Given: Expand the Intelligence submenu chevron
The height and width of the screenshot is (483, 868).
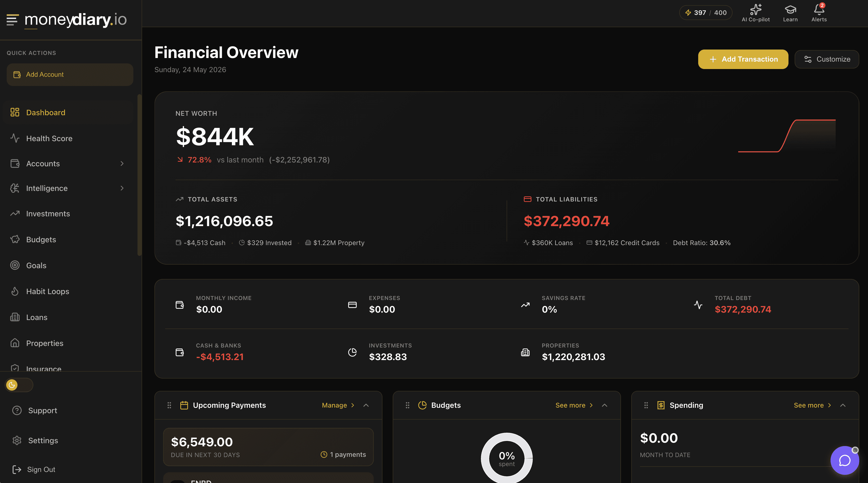Looking at the screenshot, I should click(x=122, y=188).
